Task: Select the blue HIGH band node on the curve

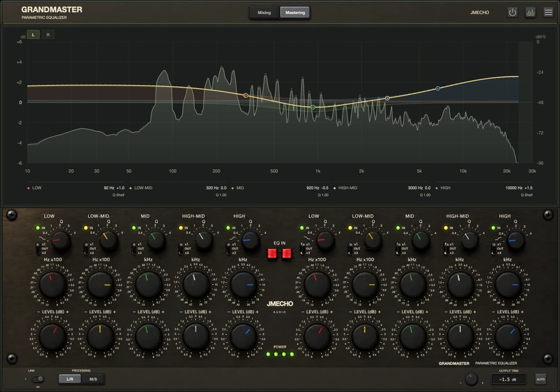Action: [438, 89]
